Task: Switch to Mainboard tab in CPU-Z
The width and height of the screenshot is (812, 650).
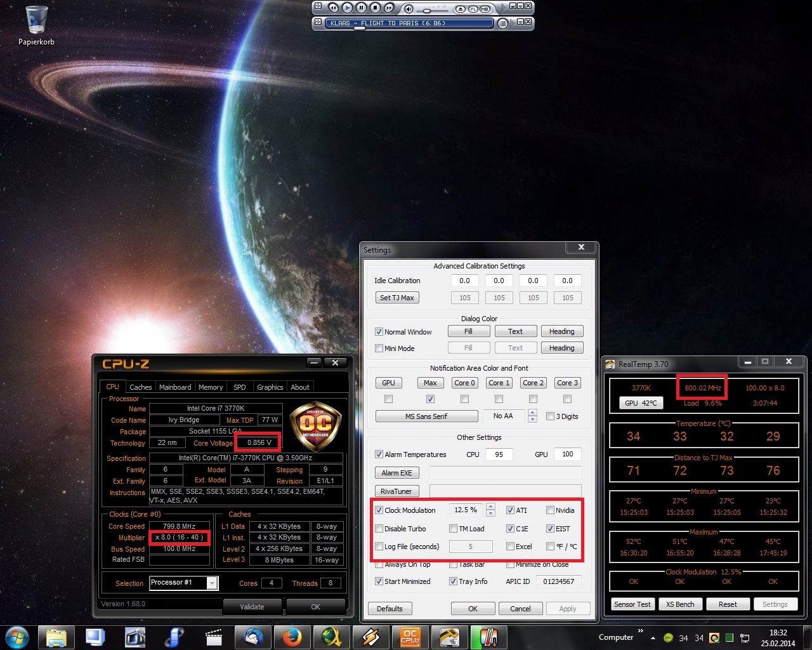Action: pyautogui.click(x=175, y=387)
